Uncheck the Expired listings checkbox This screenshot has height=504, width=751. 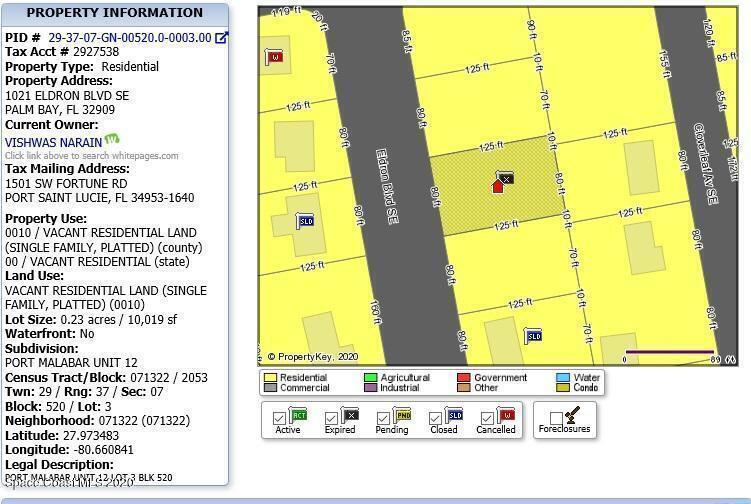pyautogui.click(x=332, y=419)
